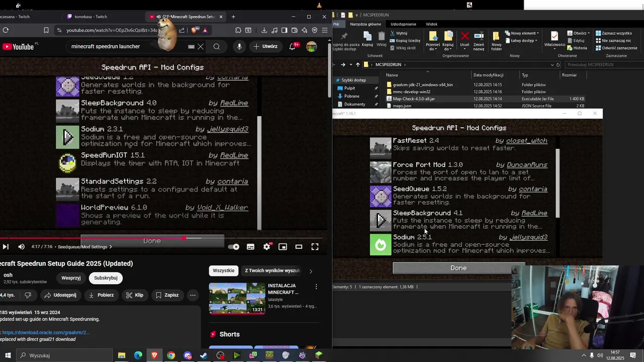Open Seedqueue/Mod Settings chapter list
The image size is (644, 362).
click(x=85, y=247)
